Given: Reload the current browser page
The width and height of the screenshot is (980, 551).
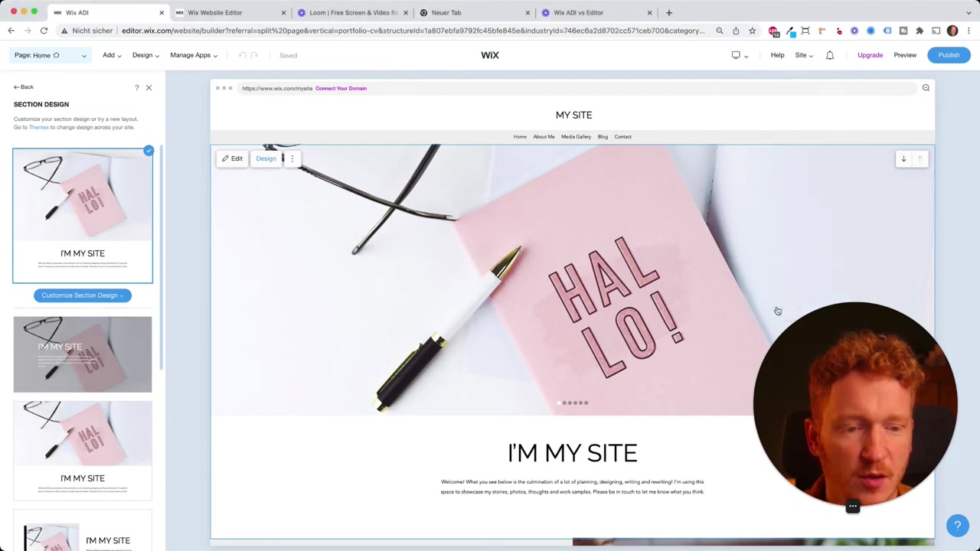Looking at the screenshot, I should (44, 31).
